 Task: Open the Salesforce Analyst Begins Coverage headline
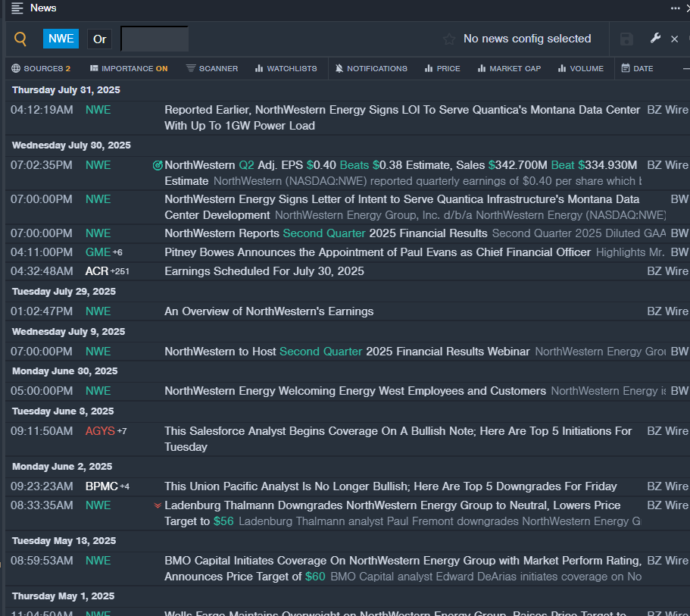(398, 439)
